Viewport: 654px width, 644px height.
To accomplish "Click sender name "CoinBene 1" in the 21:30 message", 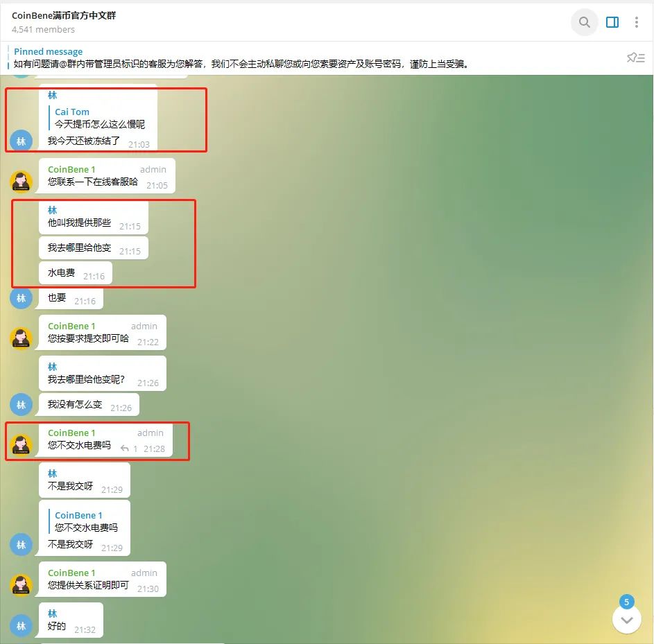I will pos(71,573).
